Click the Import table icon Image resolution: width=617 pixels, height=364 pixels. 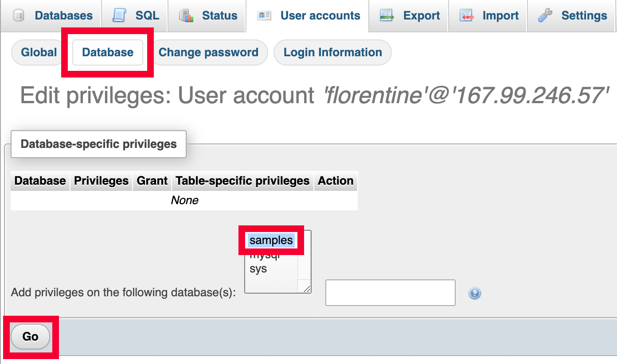(x=467, y=16)
